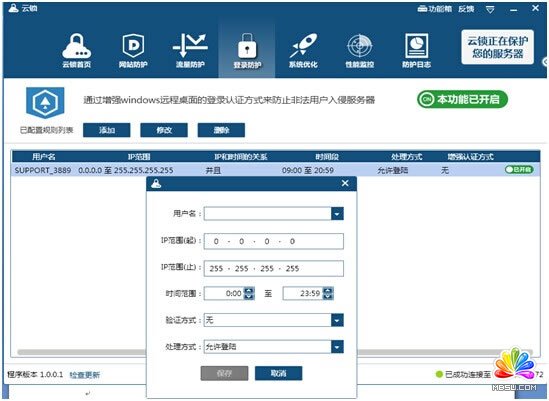Image resolution: width=549 pixels, height=401 pixels.
Task: Click the 修改 modify rule button
Action: click(x=164, y=130)
